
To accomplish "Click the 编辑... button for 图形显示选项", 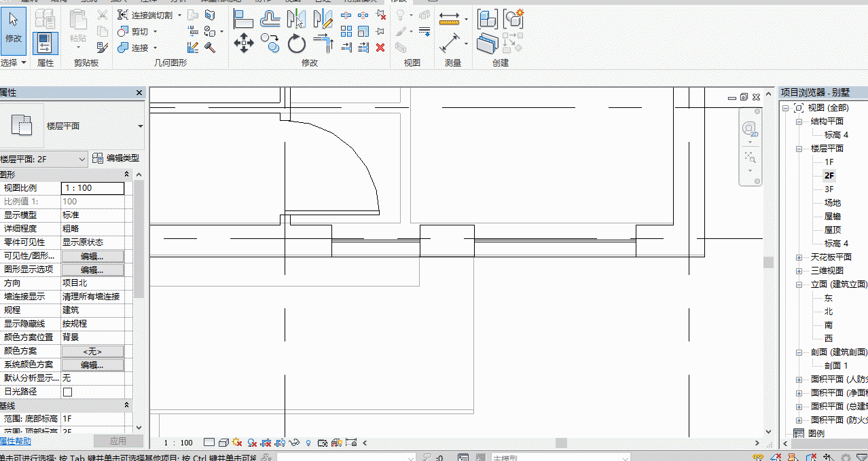I will point(92,270).
